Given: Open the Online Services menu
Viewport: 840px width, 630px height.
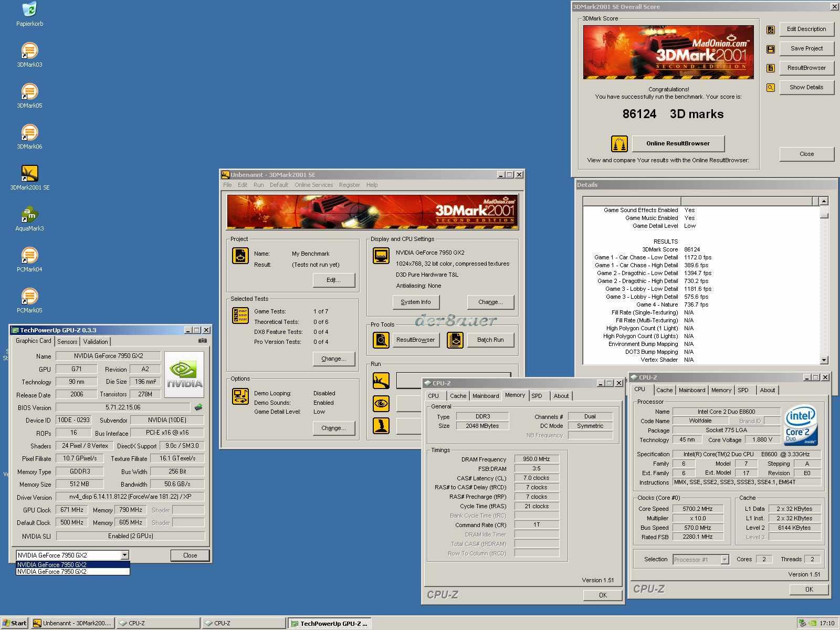Looking at the screenshot, I should 313,185.
